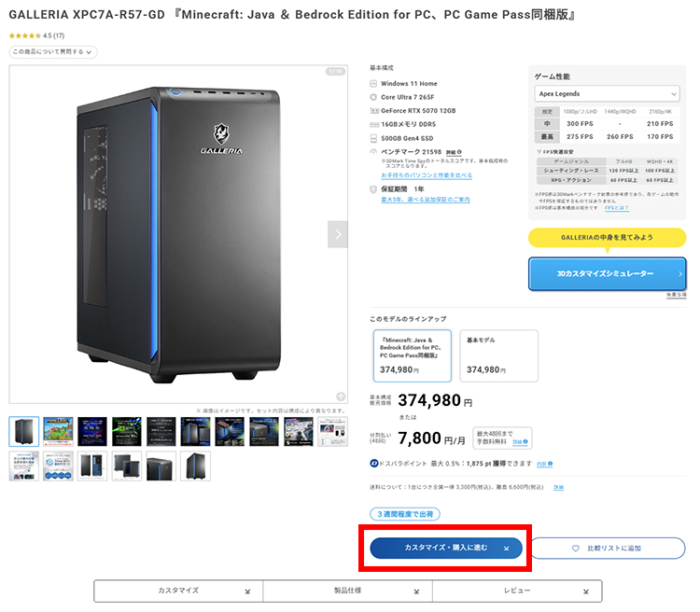Select the 基本モデル lineup option
The width and height of the screenshot is (700, 612).
499,355
